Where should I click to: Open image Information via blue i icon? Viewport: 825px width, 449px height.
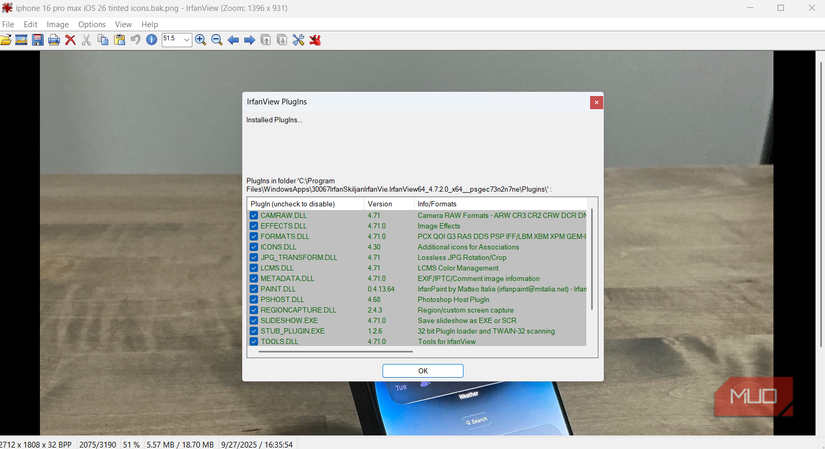pos(152,40)
